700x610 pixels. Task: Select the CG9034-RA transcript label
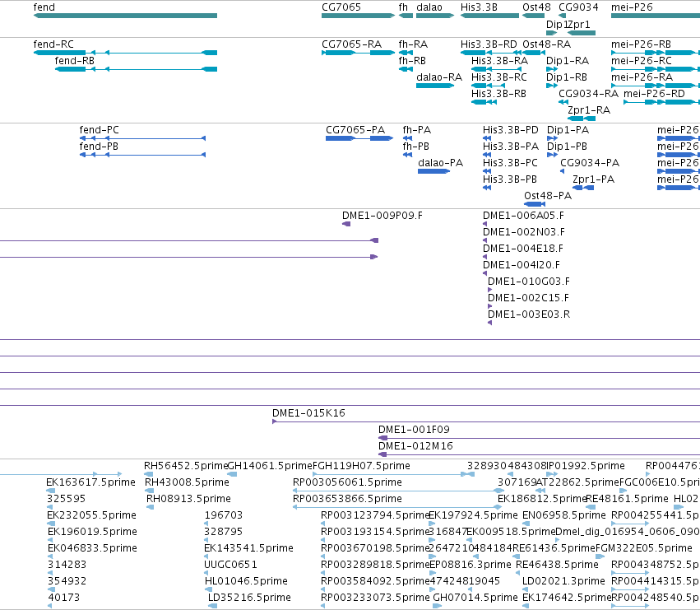(x=588, y=94)
